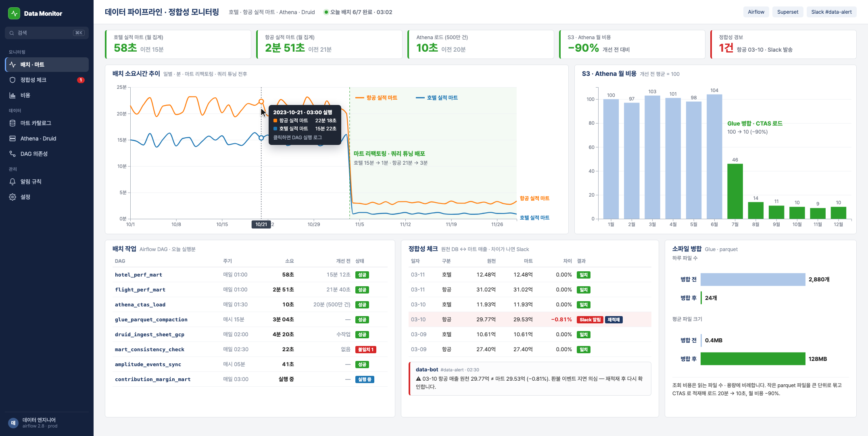Click the red badge on 정합성 체크
Screen dimensions: 868x436
point(81,80)
